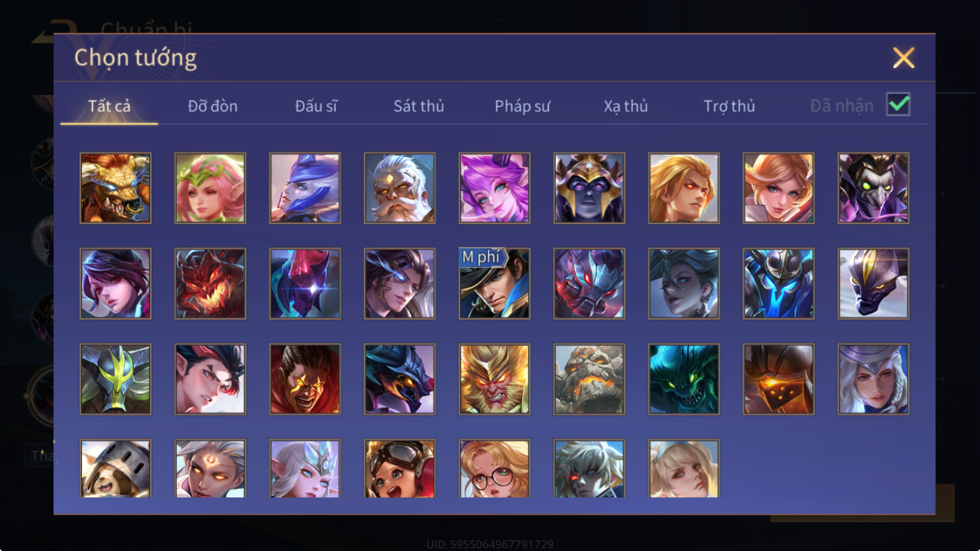Viewport: 980px width, 551px height.
Task: Choose the teal green-eyed monster hero
Action: pyautogui.click(x=684, y=379)
